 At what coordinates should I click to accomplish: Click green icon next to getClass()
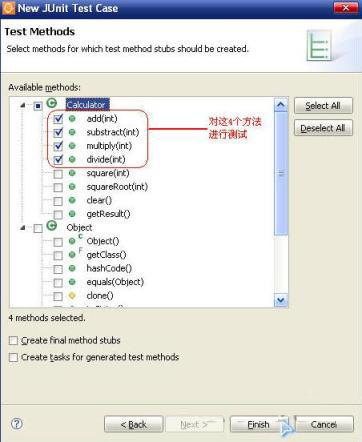tap(72, 255)
